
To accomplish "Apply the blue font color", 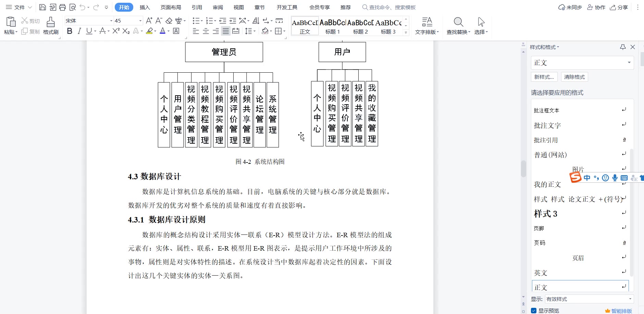I will pos(163,31).
